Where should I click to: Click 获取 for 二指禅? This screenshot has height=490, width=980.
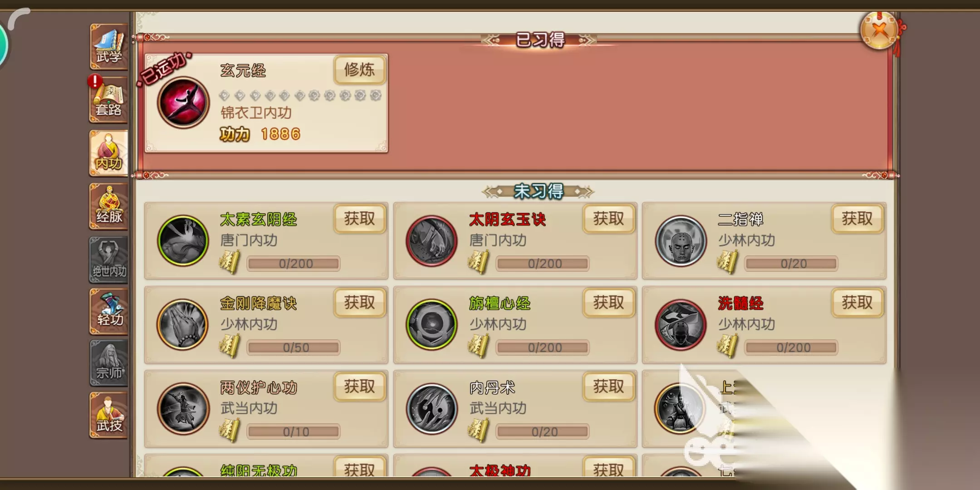click(x=857, y=219)
